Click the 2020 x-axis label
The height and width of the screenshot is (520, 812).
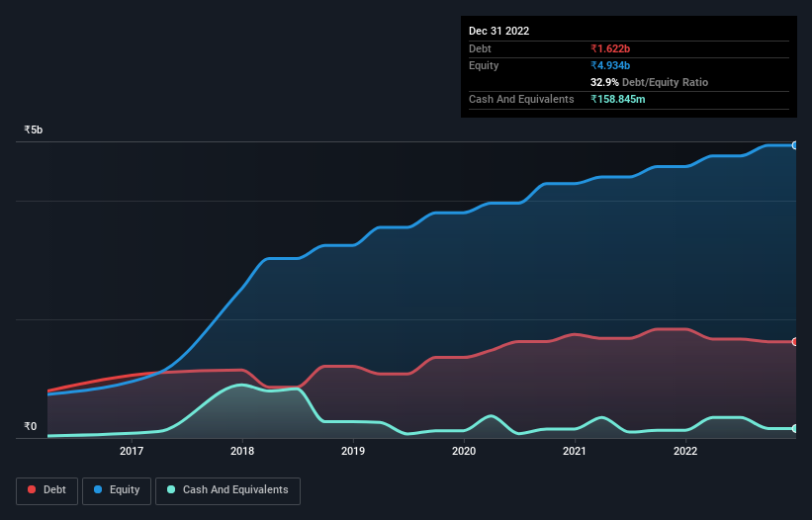point(464,451)
